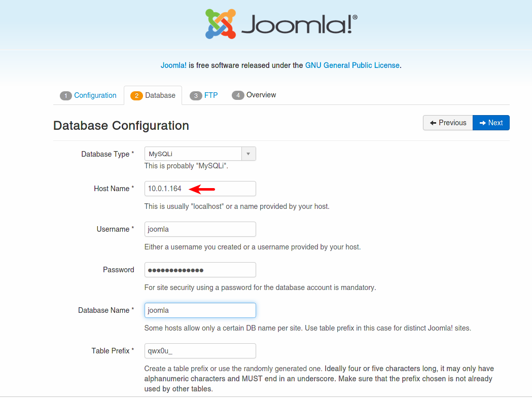Viewport: 532px width, 398px height.
Task: Click the 'Either a username you created' hint
Action: pyautogui.click(x=253, y=247)
